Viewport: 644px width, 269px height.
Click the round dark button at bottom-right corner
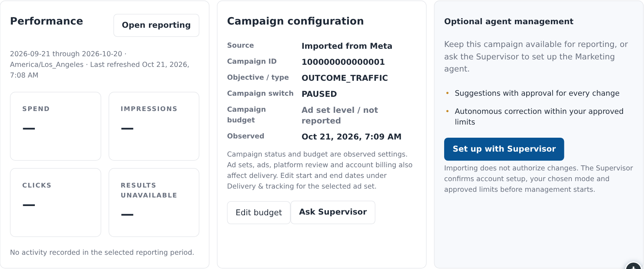pos(634,266)
